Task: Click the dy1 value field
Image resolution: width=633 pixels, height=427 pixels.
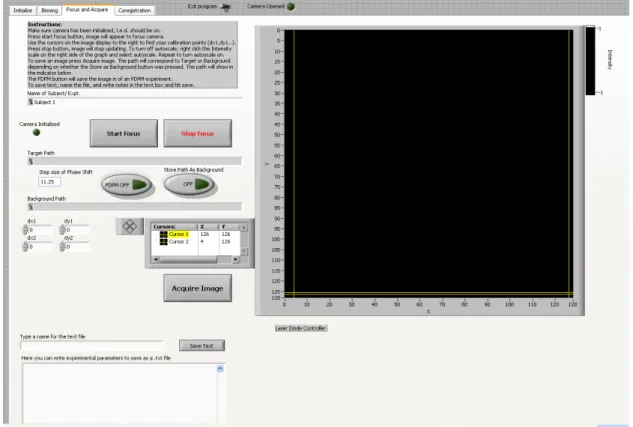Action: 77,230
